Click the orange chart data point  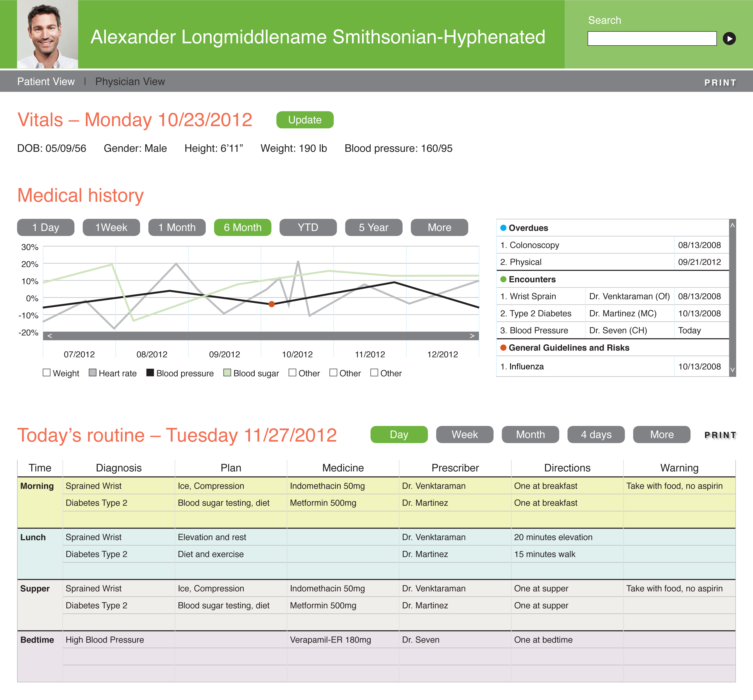[271, 304]
